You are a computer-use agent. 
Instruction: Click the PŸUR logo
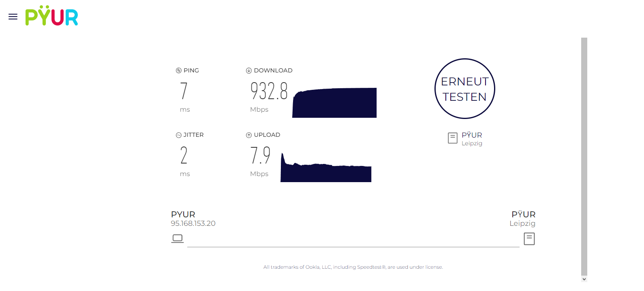pyautogui.click(x=51, y=16)
